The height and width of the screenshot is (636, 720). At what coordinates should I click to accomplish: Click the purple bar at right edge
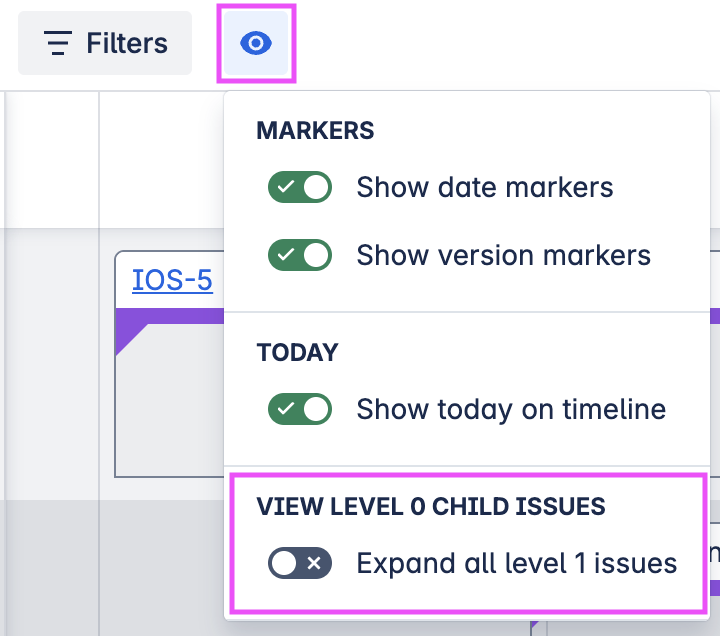click(714, 316)
